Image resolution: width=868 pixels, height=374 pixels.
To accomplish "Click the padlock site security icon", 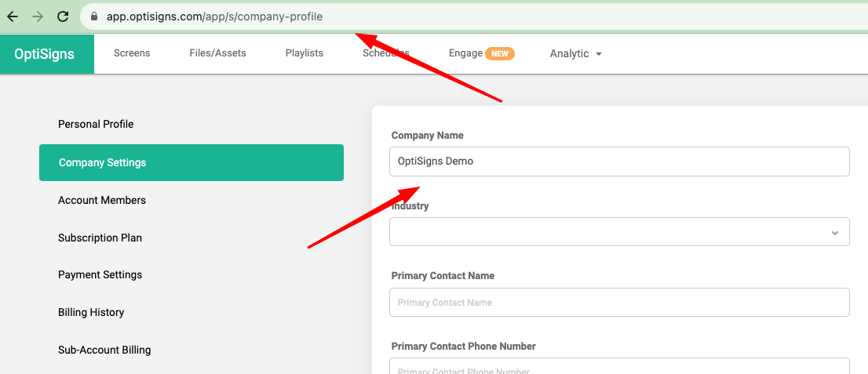I will [x=94, y=16].
